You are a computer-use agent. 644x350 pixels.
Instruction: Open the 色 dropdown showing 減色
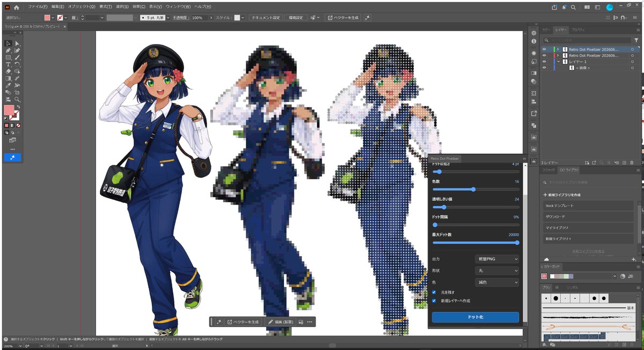pos(497,282)
